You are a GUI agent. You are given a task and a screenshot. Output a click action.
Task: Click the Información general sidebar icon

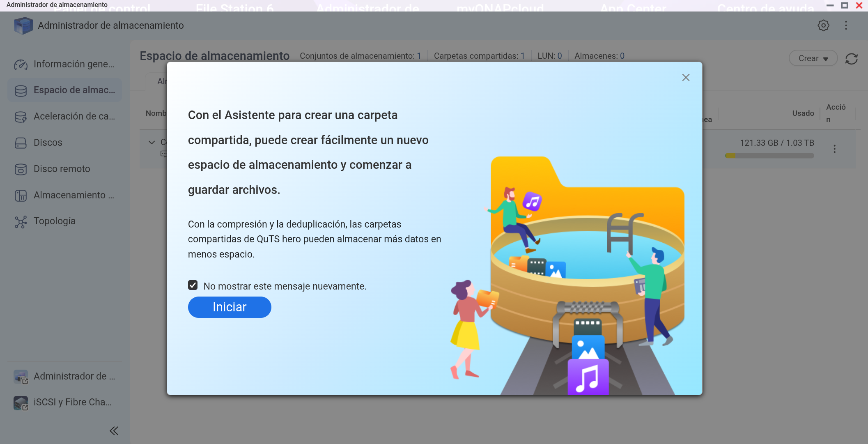point(21,64)
